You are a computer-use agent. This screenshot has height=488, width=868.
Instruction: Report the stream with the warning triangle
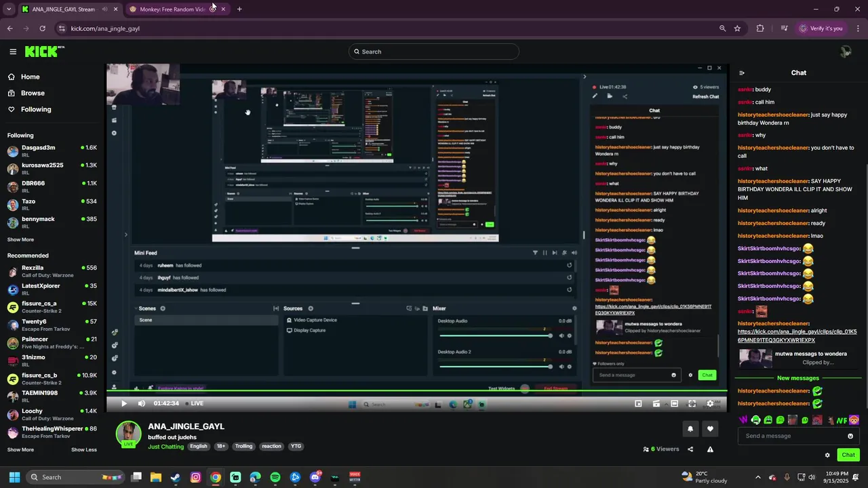pyautogui.click(x=710, y=449)
